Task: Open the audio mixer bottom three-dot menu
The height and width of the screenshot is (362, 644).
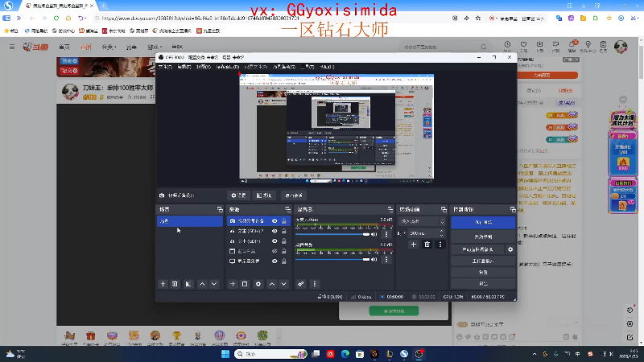Action: tap(315, 284)
